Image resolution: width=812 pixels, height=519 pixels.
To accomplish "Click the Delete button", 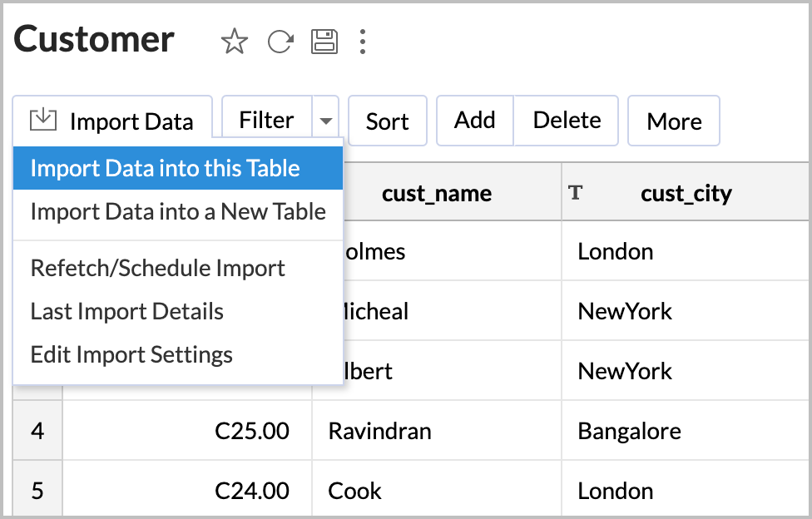I will coord(567,121).
